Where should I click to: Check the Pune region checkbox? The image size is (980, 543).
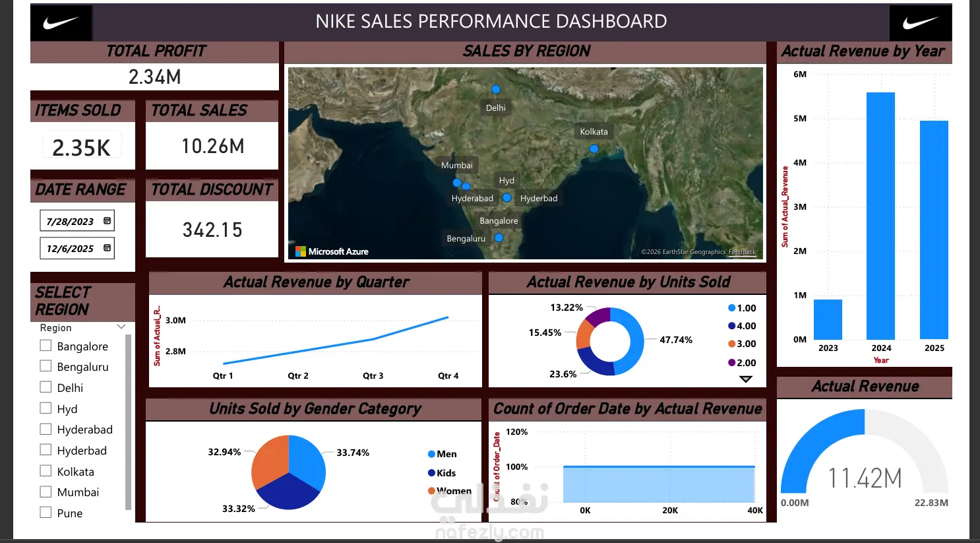coord(46,512)
